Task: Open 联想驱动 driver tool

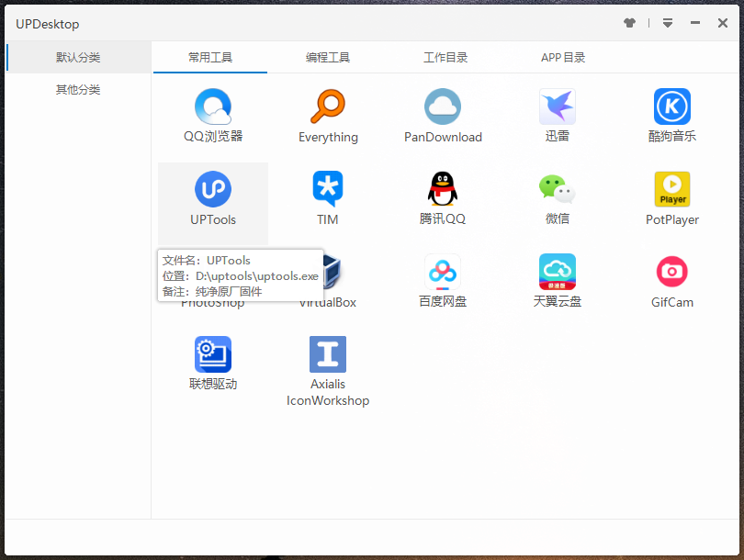Action: coord(213,354)
